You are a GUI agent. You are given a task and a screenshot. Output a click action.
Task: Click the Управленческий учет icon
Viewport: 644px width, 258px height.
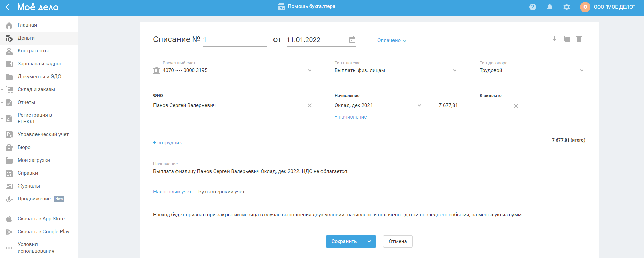point(9,135)
